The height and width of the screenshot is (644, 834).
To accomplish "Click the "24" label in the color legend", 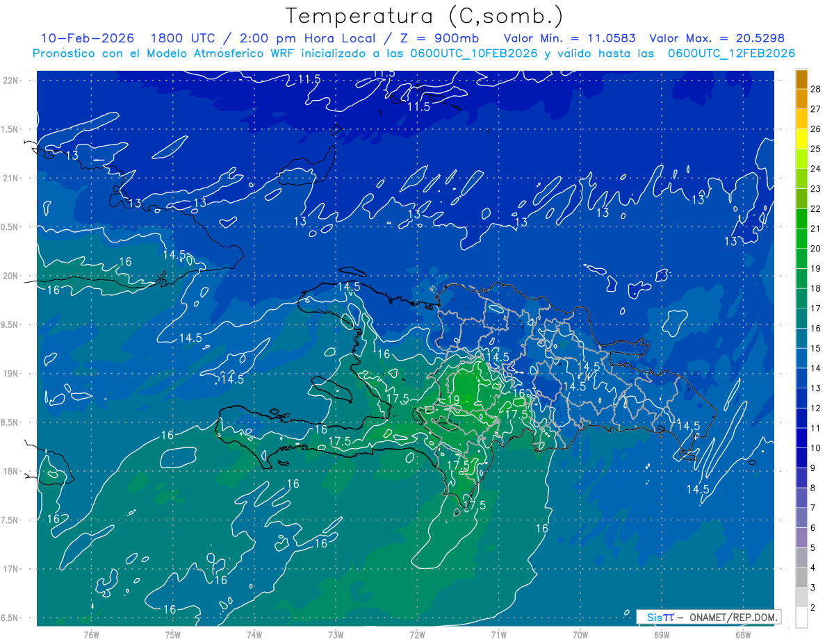I will (x=816, y=169).
